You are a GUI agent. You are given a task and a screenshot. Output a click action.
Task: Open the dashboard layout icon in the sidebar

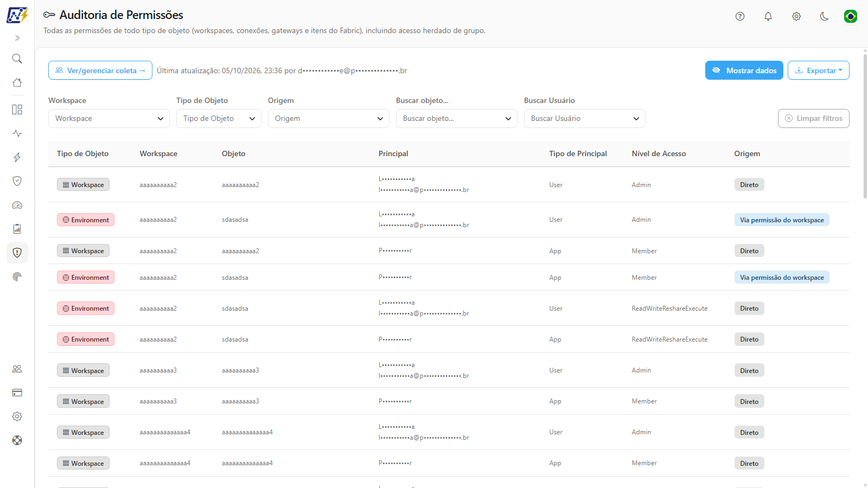point(17,110)
